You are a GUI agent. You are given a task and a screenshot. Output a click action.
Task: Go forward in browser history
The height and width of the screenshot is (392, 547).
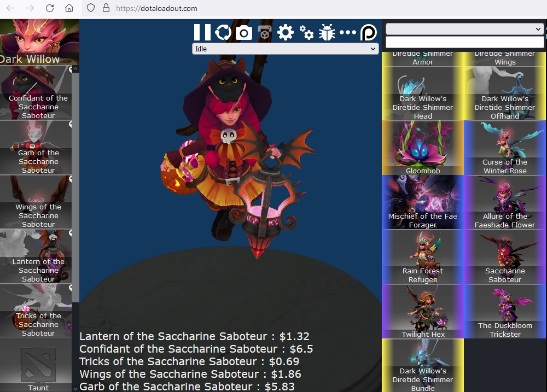[x=30, y=8]
